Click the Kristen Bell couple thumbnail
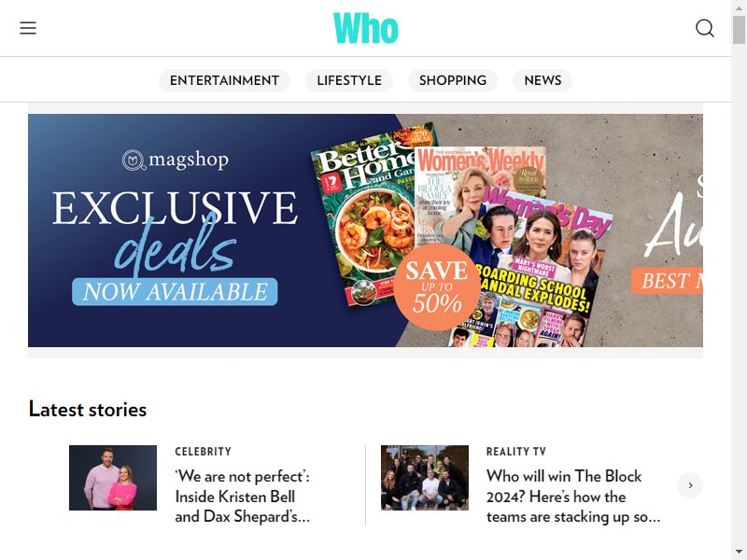This screenshot has height=560, width=747. click(x=113, y=478)
